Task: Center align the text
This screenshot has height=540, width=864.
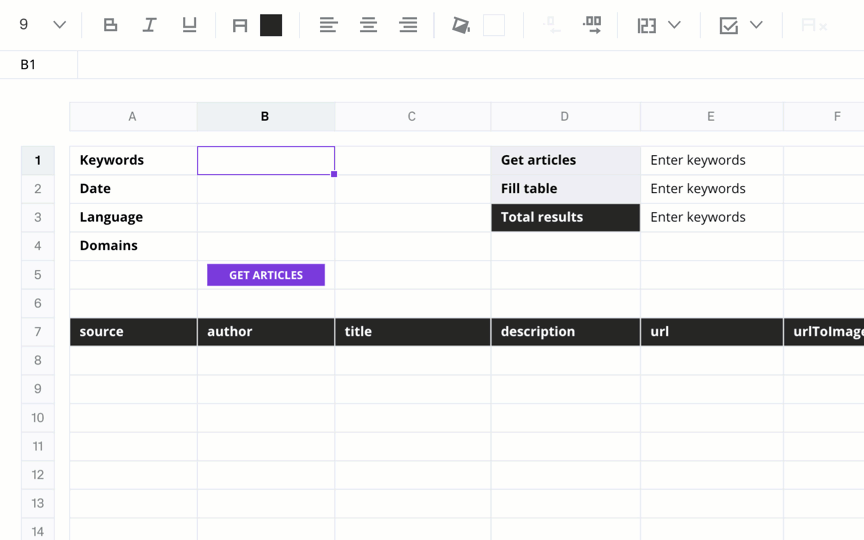Action: (x=368, y=25)
